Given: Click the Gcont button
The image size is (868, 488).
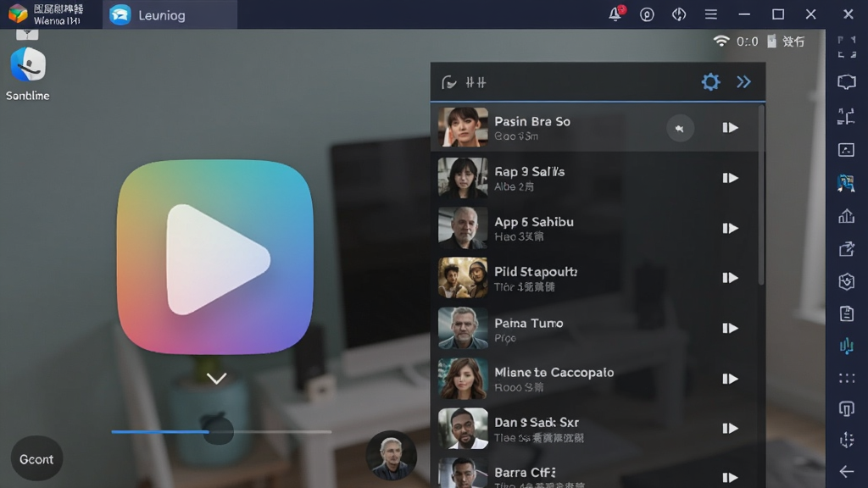Looking at the screenshot, I should pyautogui.click(x=36, y=458).
